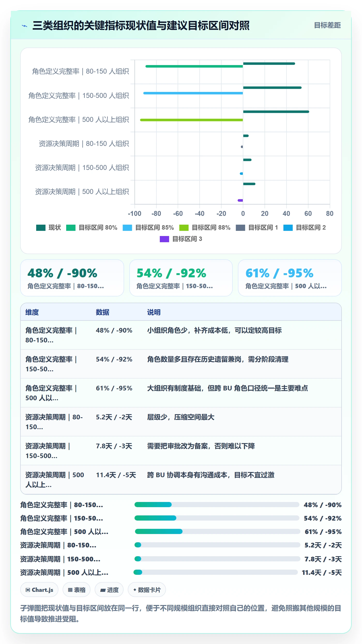The height and width of the screenshot is (644, 362).
Task: Hide the 目标区间 3 legend series
Action: pos(181,239)
